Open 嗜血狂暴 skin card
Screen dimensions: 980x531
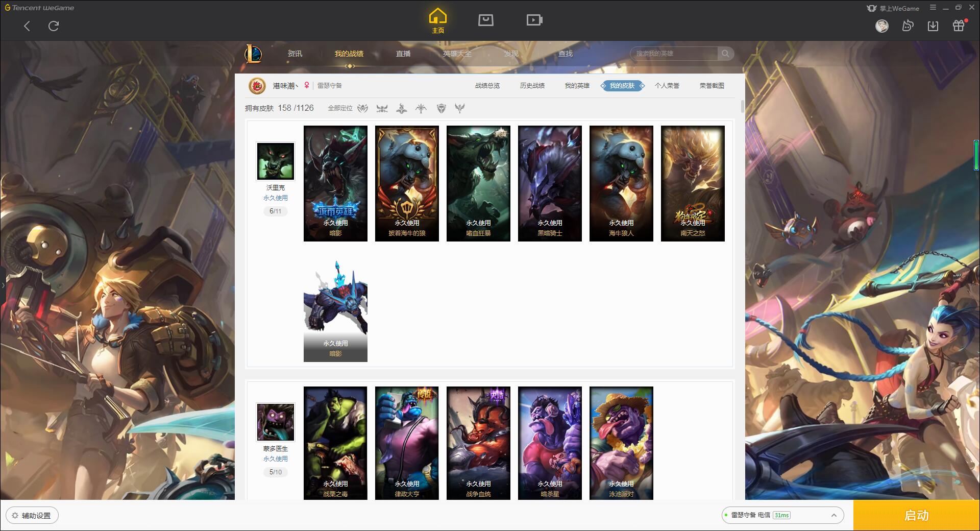pyautogui.click(x=478, y=183)
